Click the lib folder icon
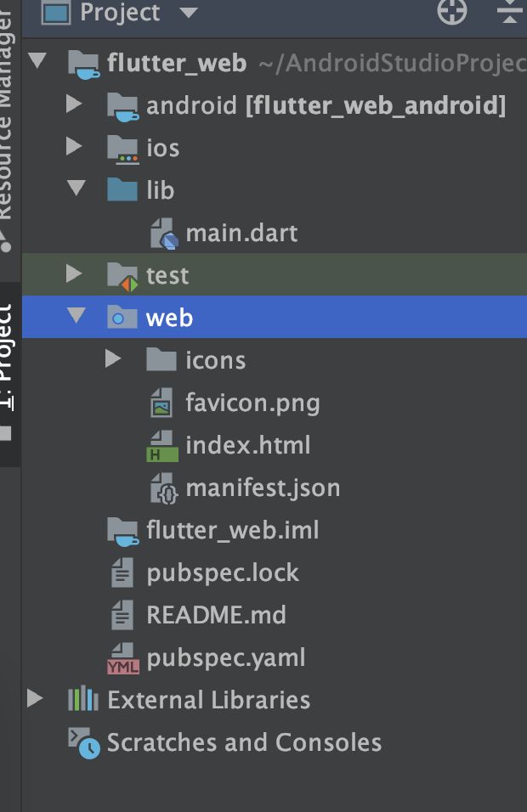 122,189
